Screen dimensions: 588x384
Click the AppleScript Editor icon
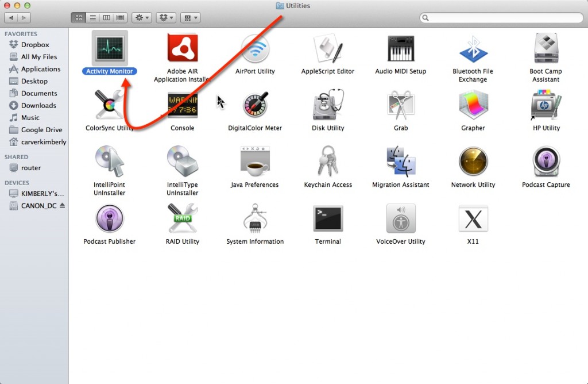coord(328,48)
